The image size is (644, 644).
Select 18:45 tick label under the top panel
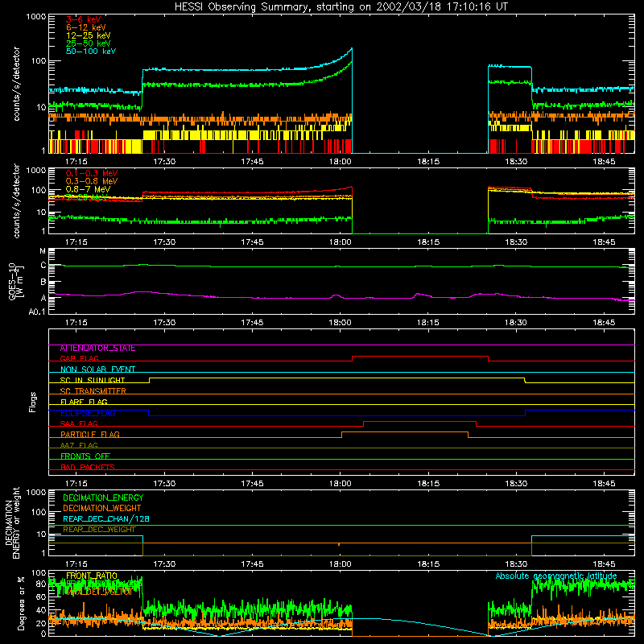604,162
